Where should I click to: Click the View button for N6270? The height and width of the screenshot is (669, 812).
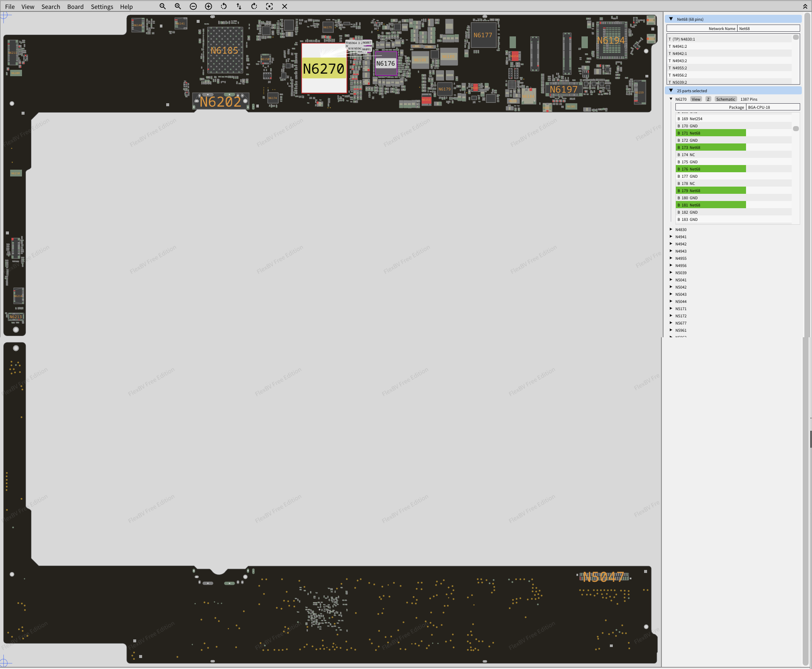(696, 99)
